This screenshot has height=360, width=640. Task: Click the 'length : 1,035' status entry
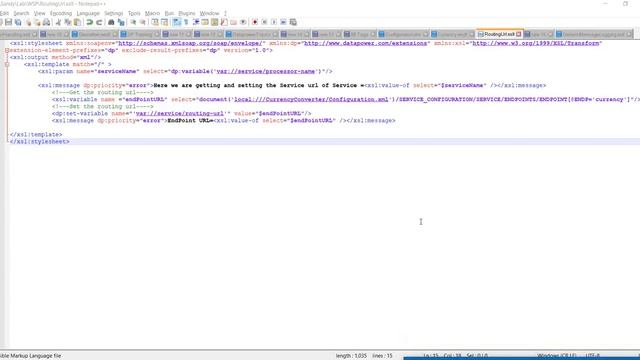(x=351, y=356)
